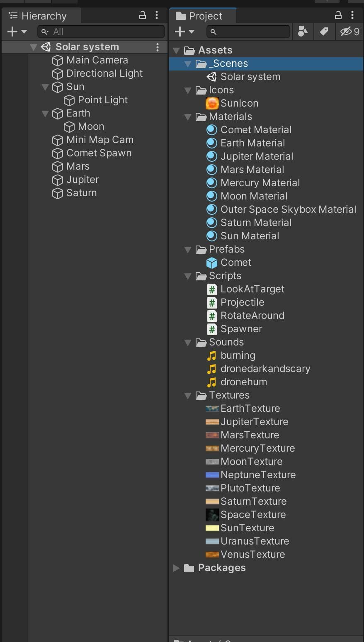
Task: Open the Solar system scene options menu
Action: [158, 47]
